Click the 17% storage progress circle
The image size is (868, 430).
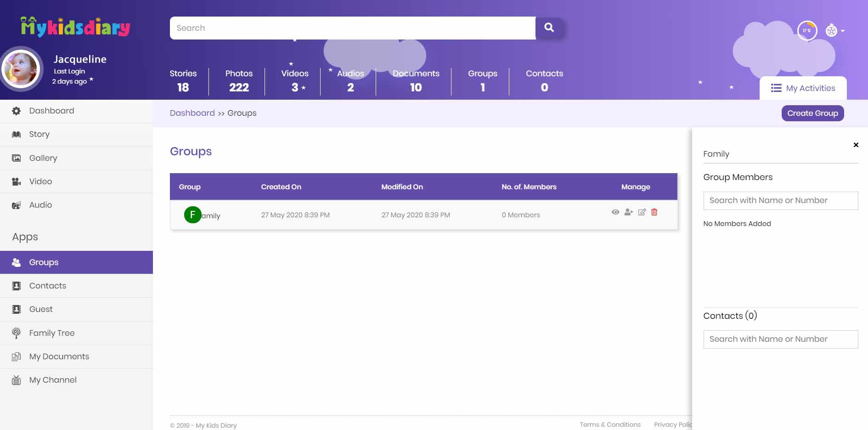(x=807, y=31)
